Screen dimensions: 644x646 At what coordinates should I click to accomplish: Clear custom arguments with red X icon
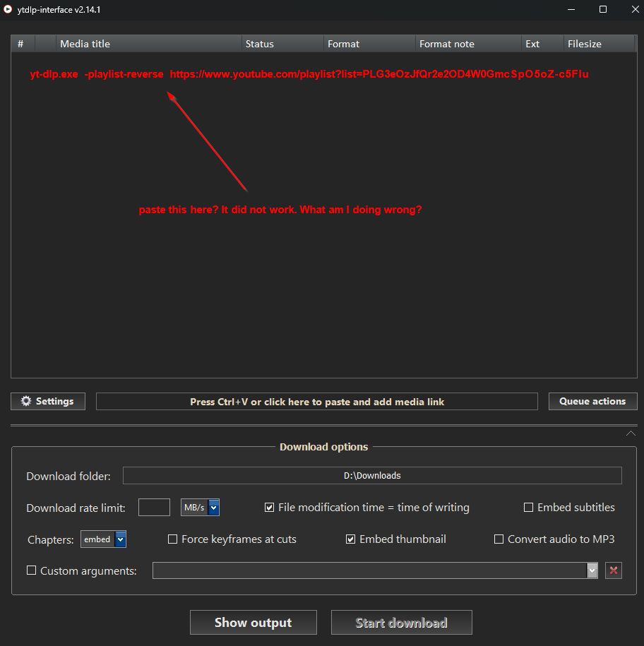coord(613,570)
